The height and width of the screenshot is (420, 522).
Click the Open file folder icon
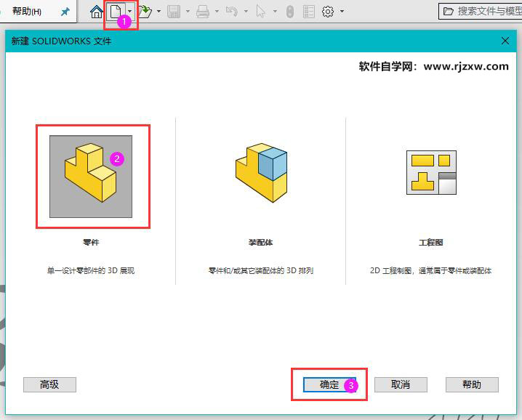(145, 12)
